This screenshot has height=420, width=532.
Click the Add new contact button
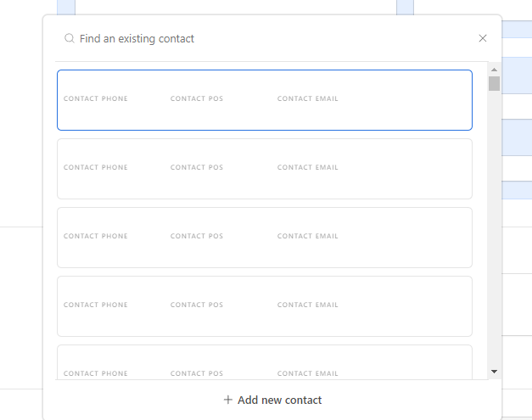coord(272,400)
